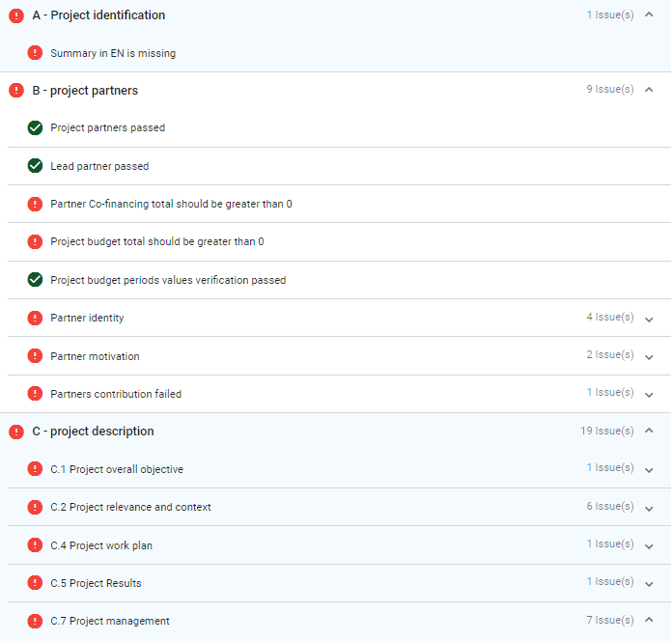Click the error icon next to Summary in EN is missing

pos(35,53)
